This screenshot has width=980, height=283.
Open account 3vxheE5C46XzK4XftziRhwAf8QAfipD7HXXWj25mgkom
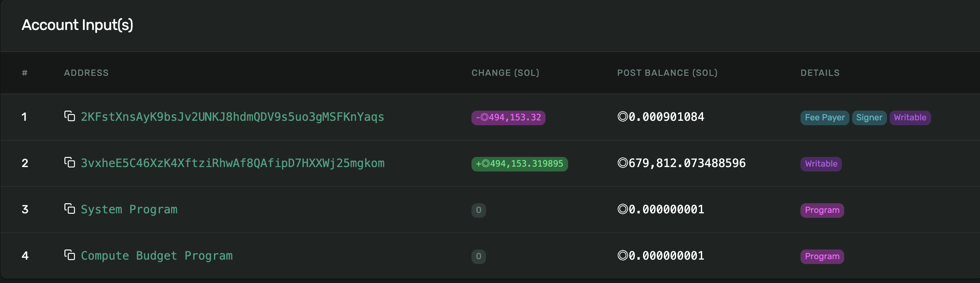coord(232,163)
